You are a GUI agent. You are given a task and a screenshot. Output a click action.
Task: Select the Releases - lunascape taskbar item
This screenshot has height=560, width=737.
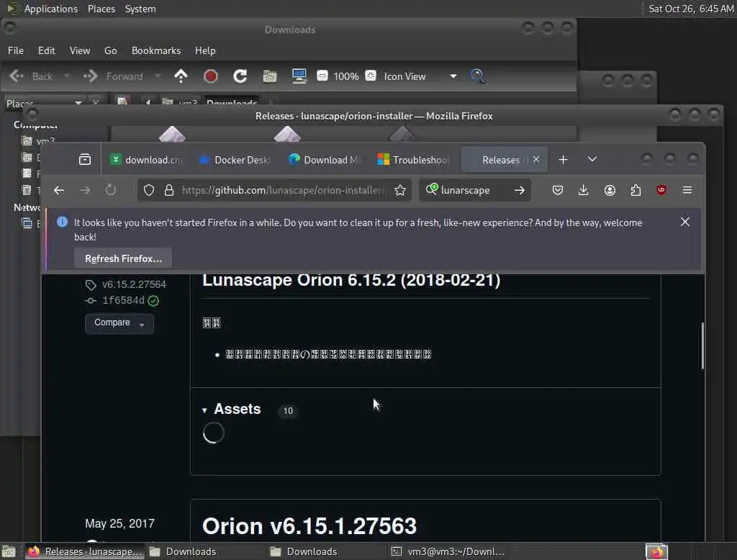[85, 551]
